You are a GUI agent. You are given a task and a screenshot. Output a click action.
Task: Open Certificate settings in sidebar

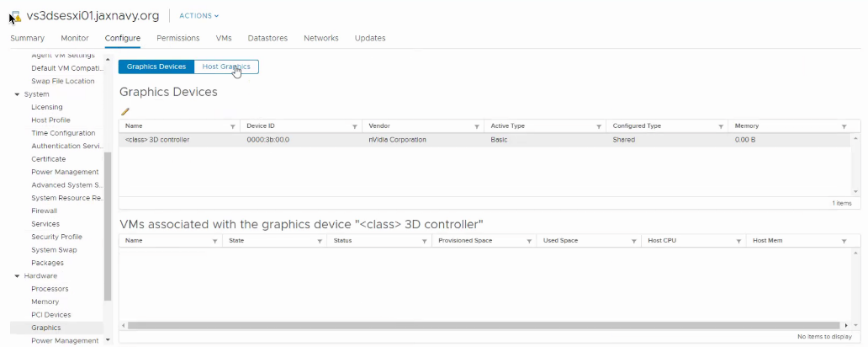pos(48,159)
